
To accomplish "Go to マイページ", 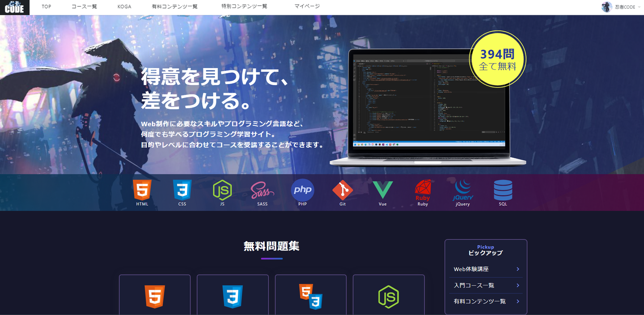I will pos(307,7).
